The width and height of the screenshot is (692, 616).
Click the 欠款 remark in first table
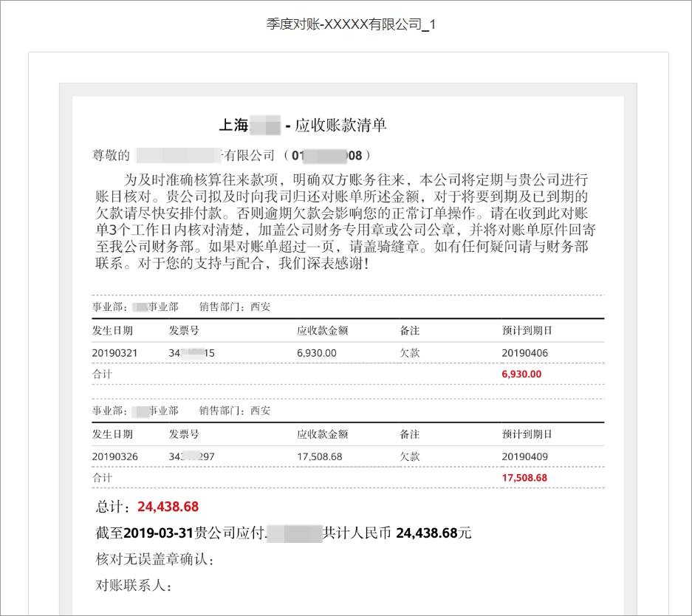tap(408, 352)
